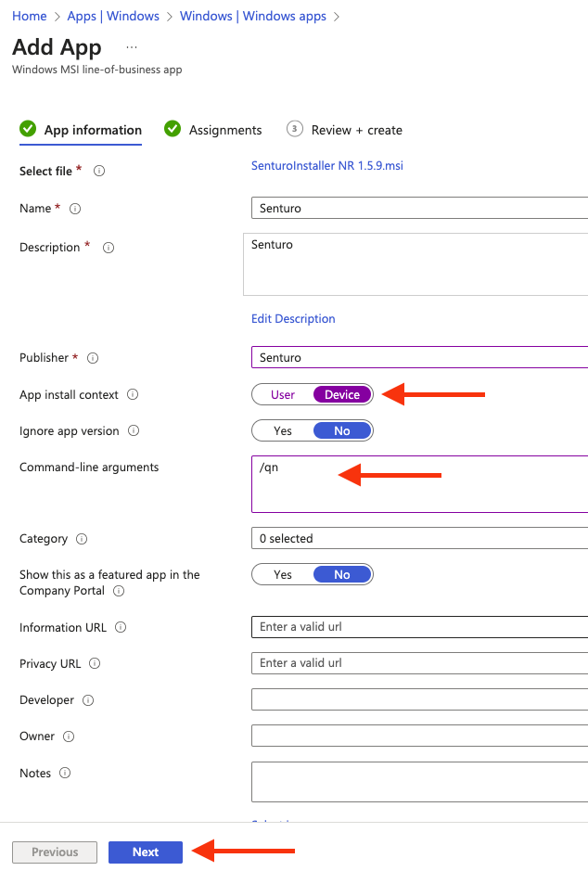Click green checkmark on App information step

pyautogui.click(x=28, y=129)
